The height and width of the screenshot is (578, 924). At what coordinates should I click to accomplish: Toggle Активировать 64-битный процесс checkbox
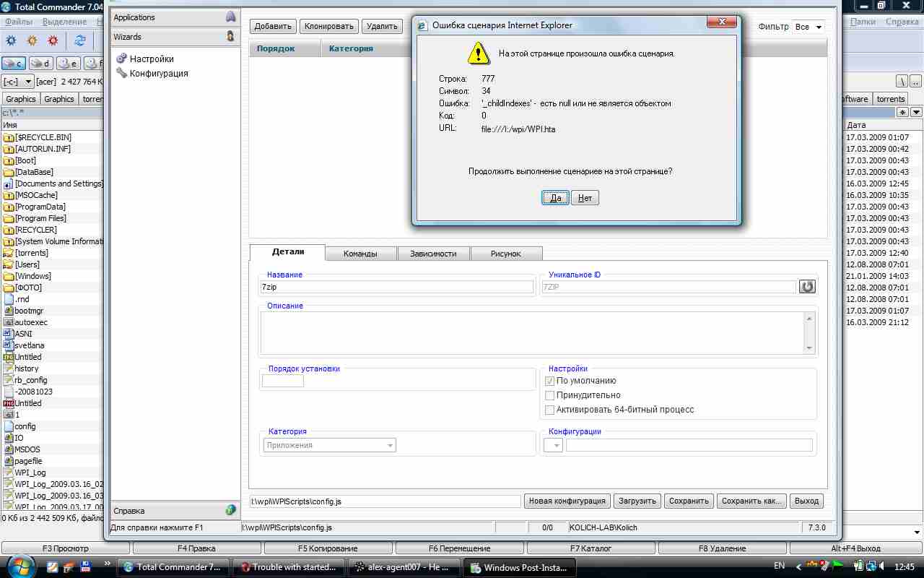tap(549, 410)
